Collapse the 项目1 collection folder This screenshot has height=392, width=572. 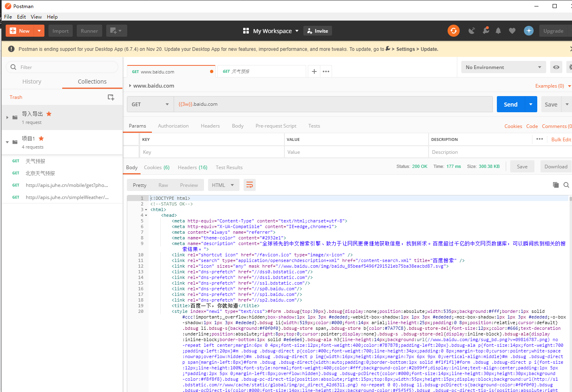point(7,142)
